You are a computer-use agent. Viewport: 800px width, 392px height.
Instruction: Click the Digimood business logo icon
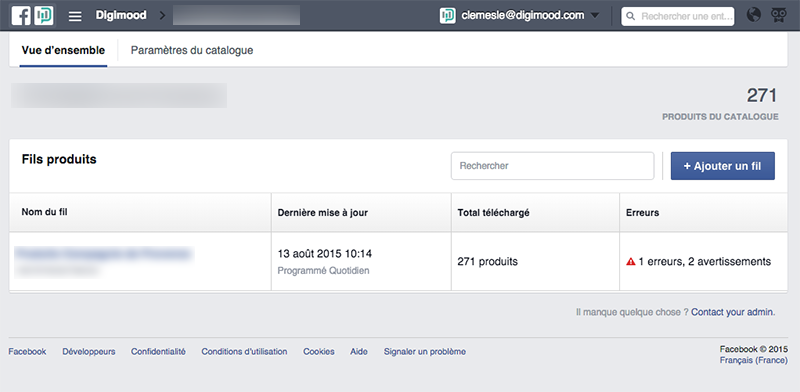(43, 16)
